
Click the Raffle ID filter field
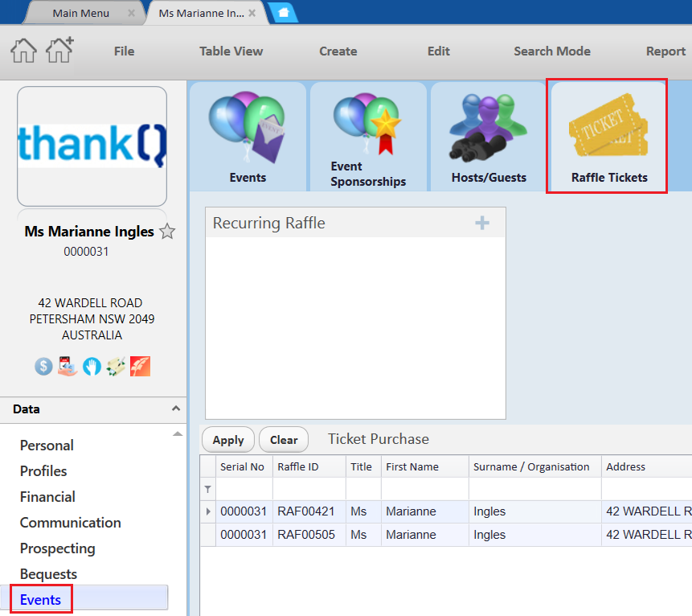point(309,489)
